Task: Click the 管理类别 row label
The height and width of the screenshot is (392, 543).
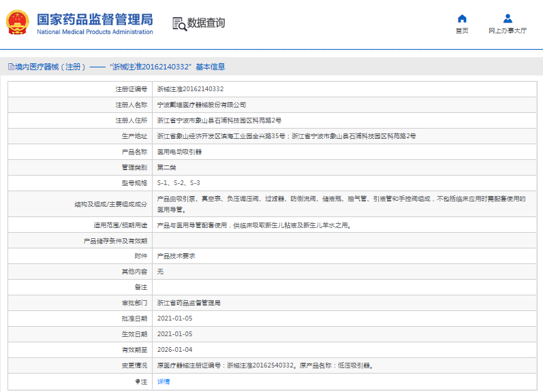Action: pos(134,167)
